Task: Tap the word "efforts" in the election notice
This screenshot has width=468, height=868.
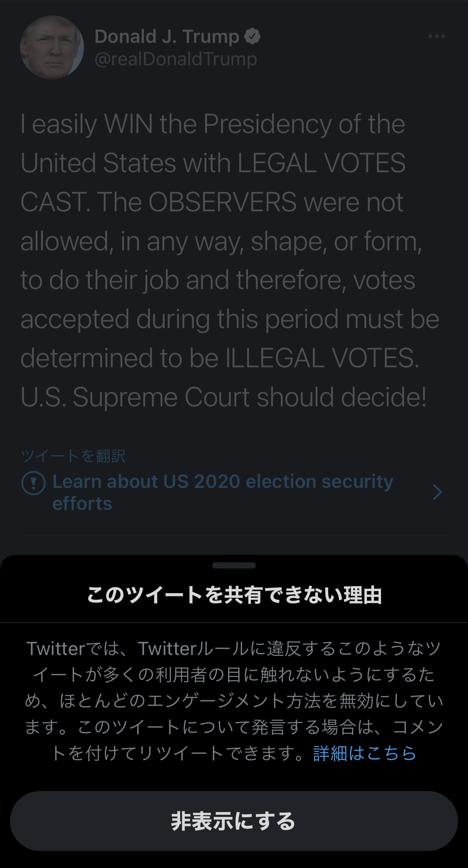Action: 82,503
